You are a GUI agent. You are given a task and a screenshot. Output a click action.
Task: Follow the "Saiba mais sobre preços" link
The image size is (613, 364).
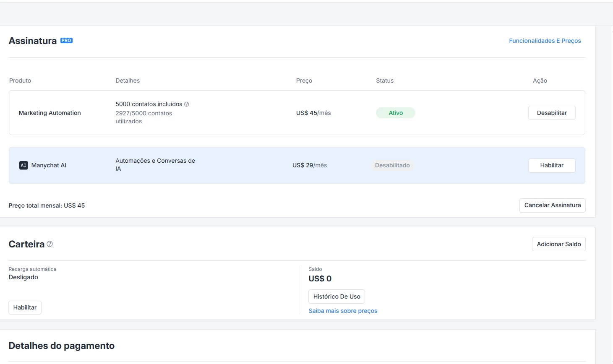(x=343, y=311)
